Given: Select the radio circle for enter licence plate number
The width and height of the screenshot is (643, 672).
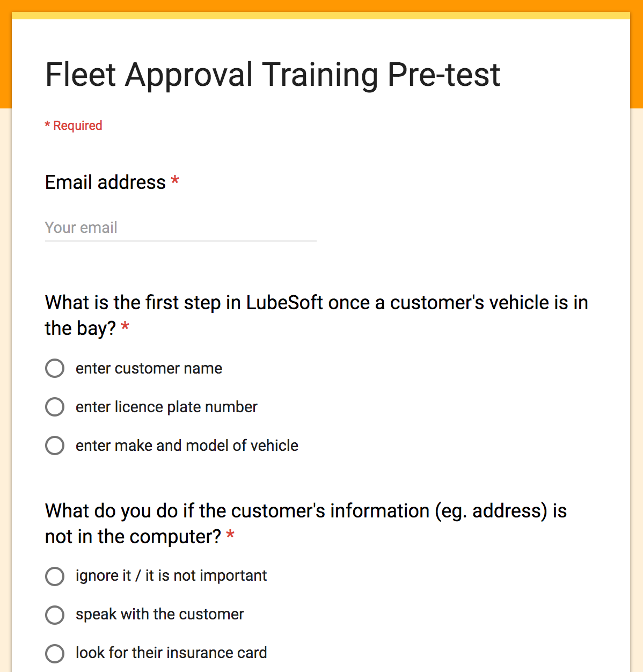Looking at the screenshot, I should [x=55, y=407].
